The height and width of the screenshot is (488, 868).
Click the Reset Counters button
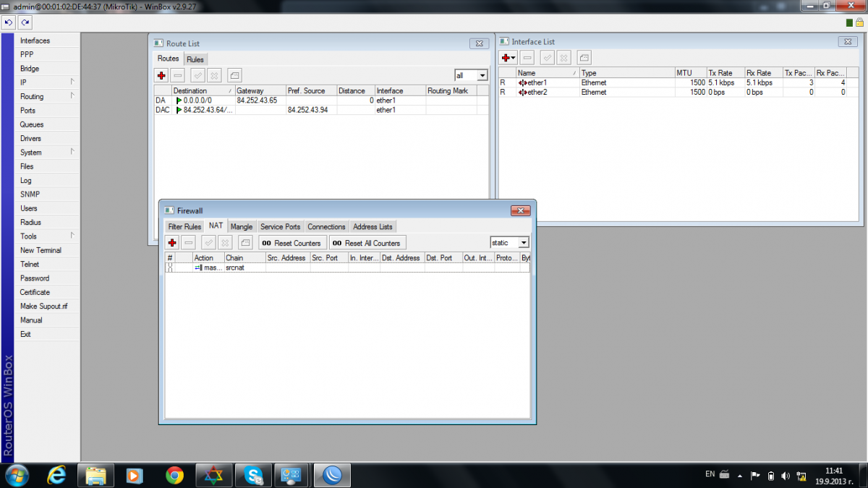[x=292, y=243]
